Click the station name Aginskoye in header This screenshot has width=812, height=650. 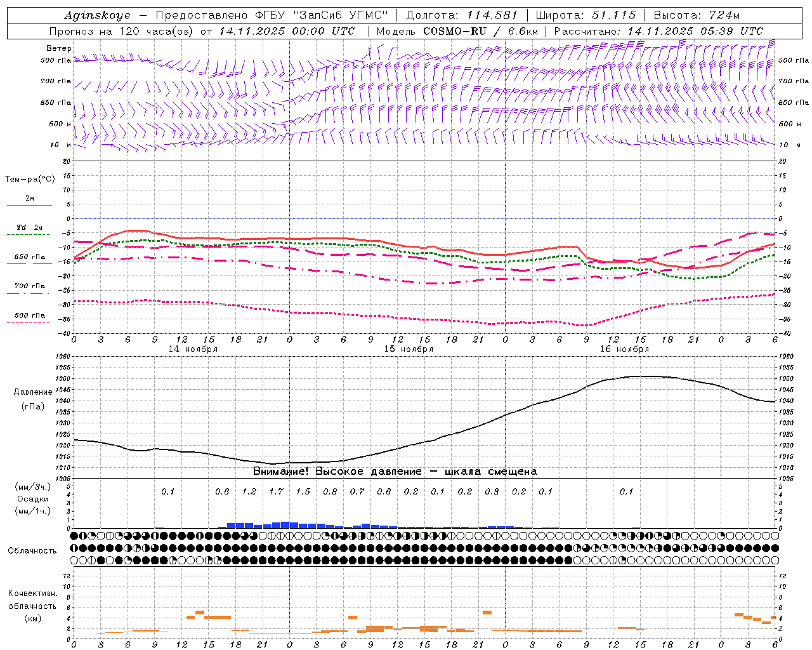tap(97, 15)
